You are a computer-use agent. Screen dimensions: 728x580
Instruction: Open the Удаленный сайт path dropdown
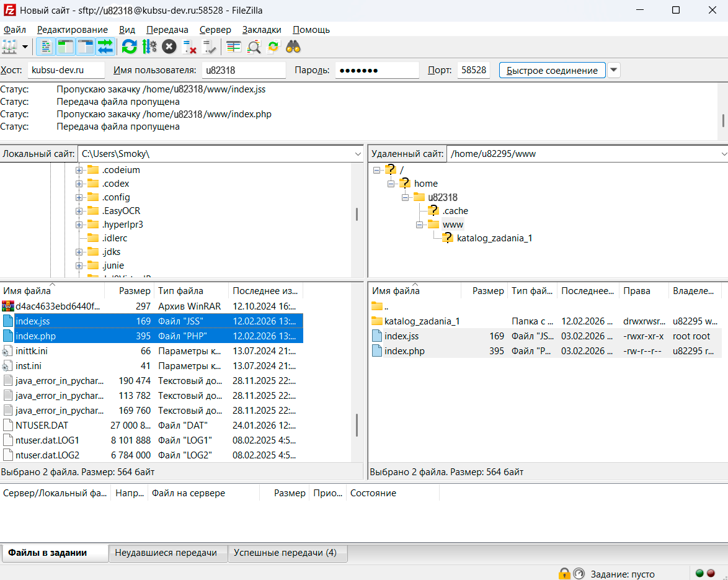point(724,154)
